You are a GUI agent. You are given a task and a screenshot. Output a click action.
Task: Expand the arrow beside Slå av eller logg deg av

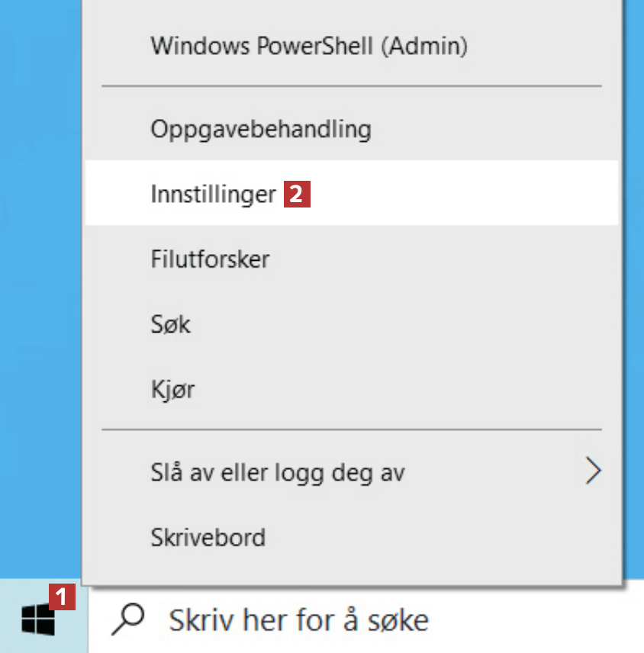tap(593, 472)
